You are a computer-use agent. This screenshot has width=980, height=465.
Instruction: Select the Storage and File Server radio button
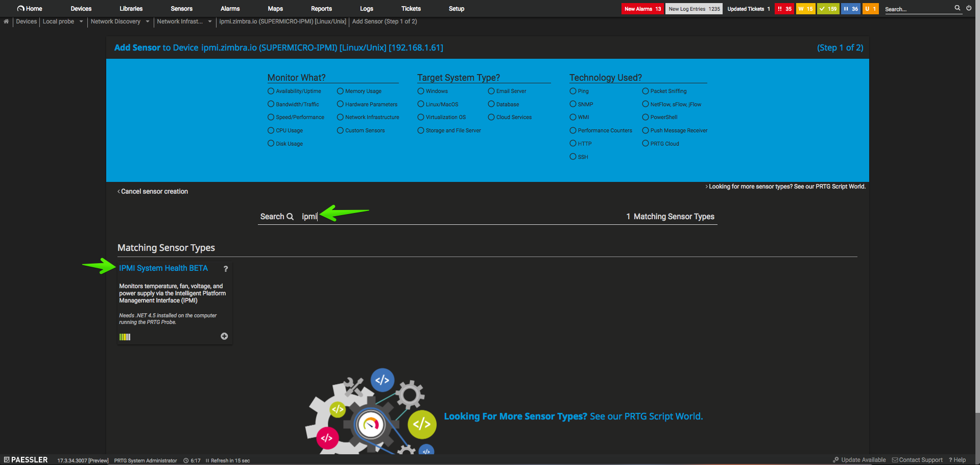coord(421,130)
